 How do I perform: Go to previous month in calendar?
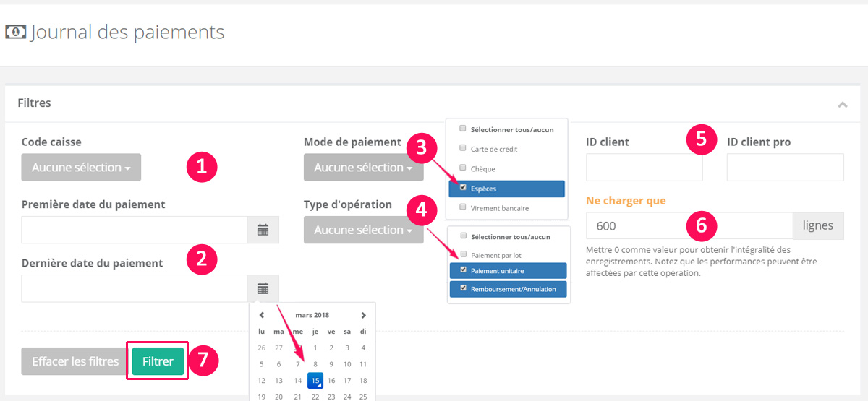pyautogui.click(x=262, y=315)
